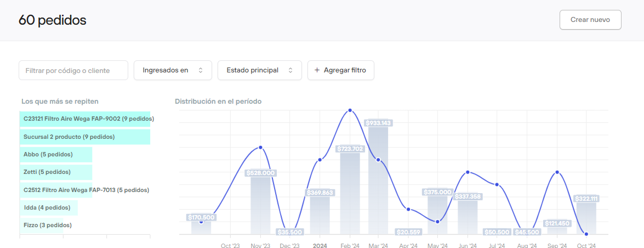The width and height of the screenshot is (644, 248).
Task: Click the Crear nuevo button
Action: 590,20
